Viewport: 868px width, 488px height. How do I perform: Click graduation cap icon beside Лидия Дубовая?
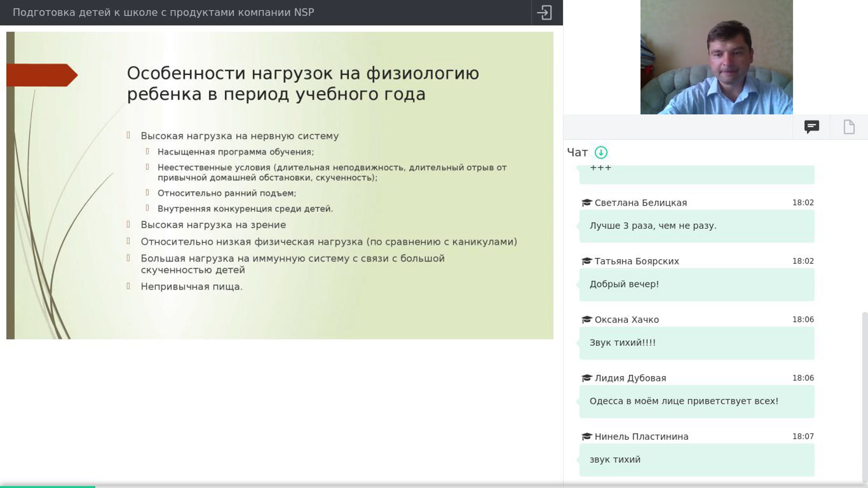point(586,378)
